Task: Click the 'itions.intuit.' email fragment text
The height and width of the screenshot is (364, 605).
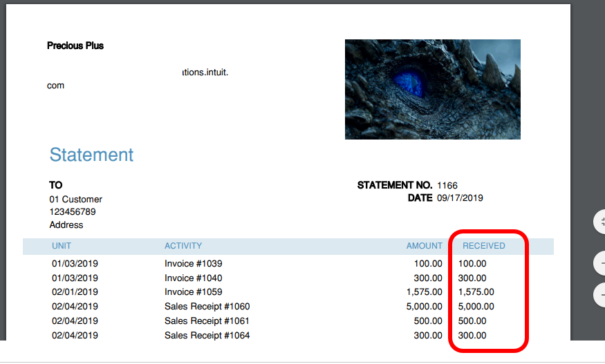Action: 205,72
